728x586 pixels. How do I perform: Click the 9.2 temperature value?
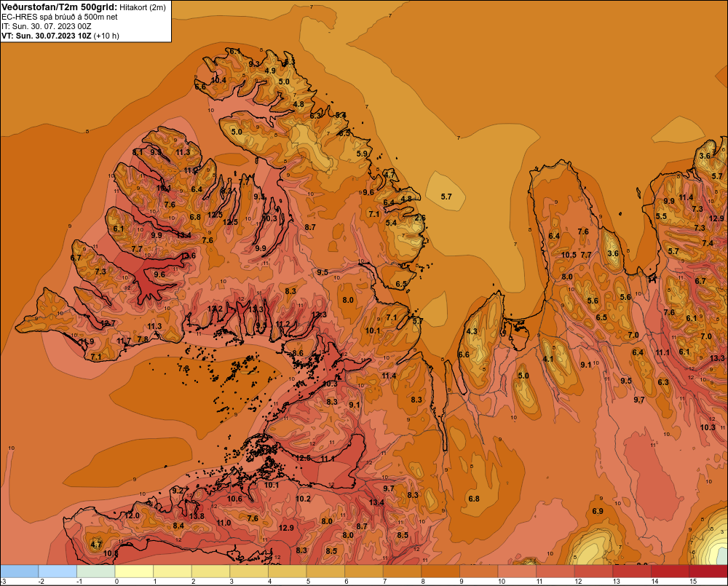(x=178, y=491)
